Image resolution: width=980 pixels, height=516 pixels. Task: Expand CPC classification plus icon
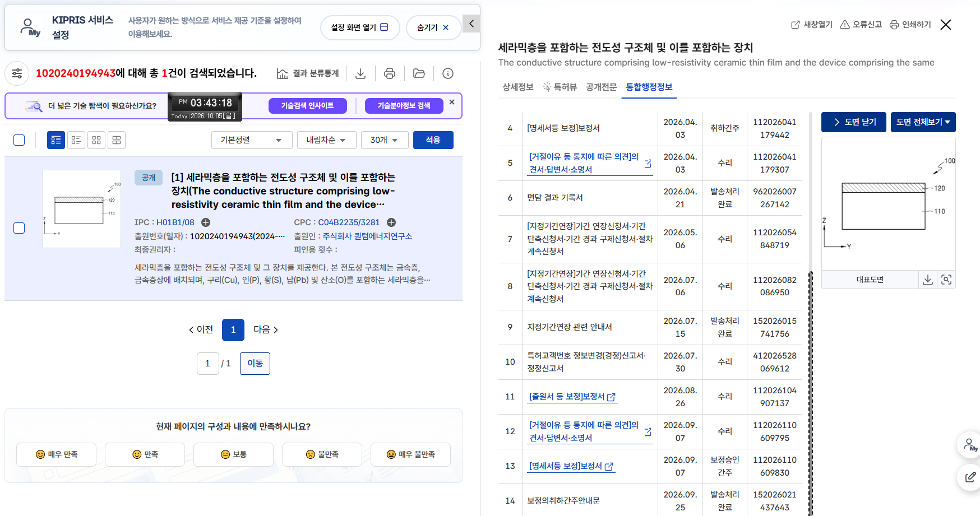(x=391, y=222)
